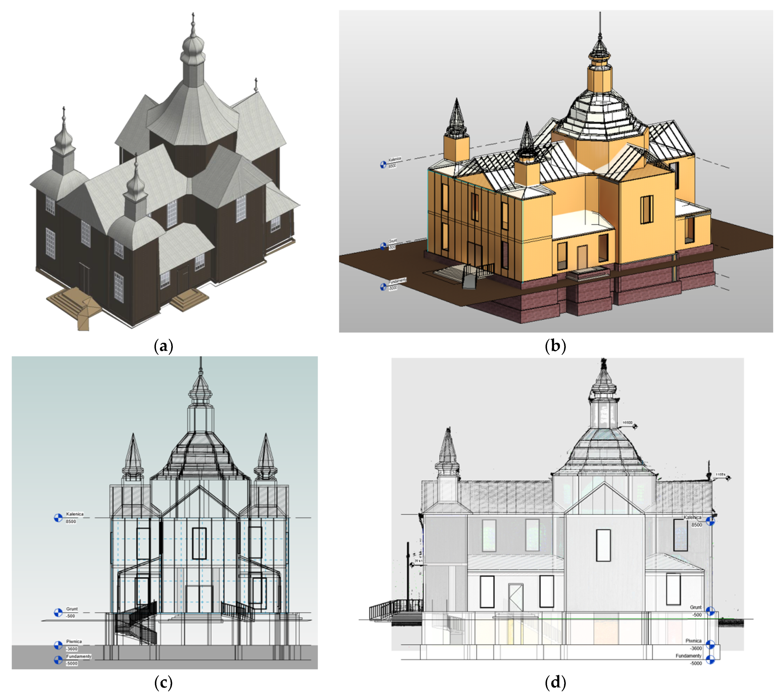Image resolution: width=784 pixels, height=697 pixels.
Task: Select 'Grunt' label text in view (c)
Action: (72, 609)
